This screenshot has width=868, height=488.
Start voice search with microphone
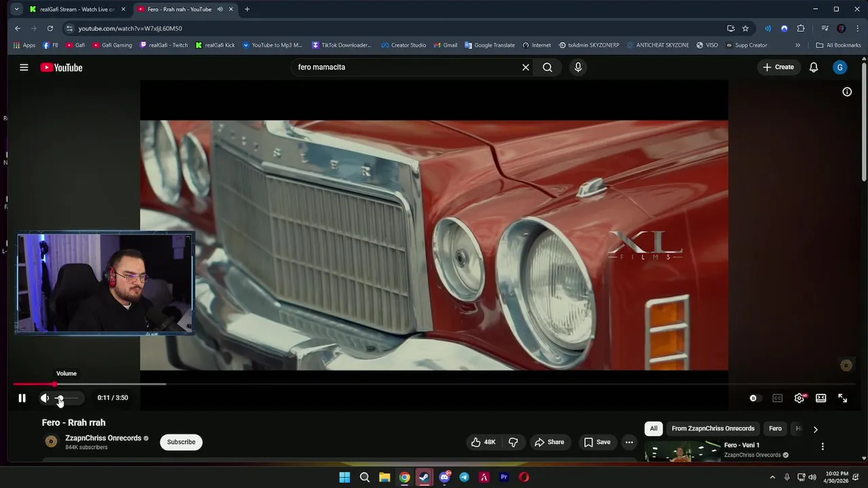point(578,67)
